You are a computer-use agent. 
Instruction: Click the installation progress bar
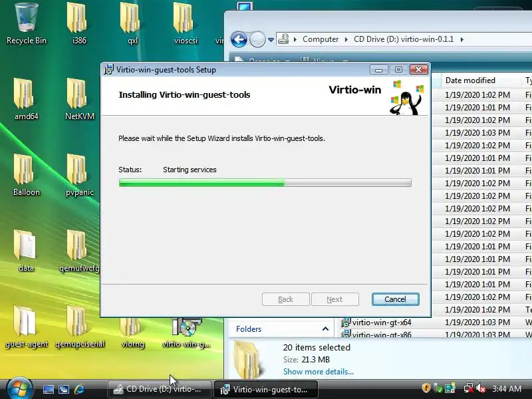tap(265, 183)
